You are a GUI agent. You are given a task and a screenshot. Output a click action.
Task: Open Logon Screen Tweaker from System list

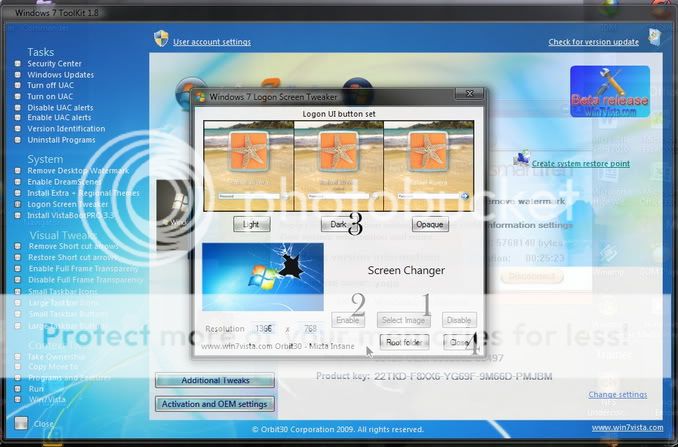click(68, 204)
